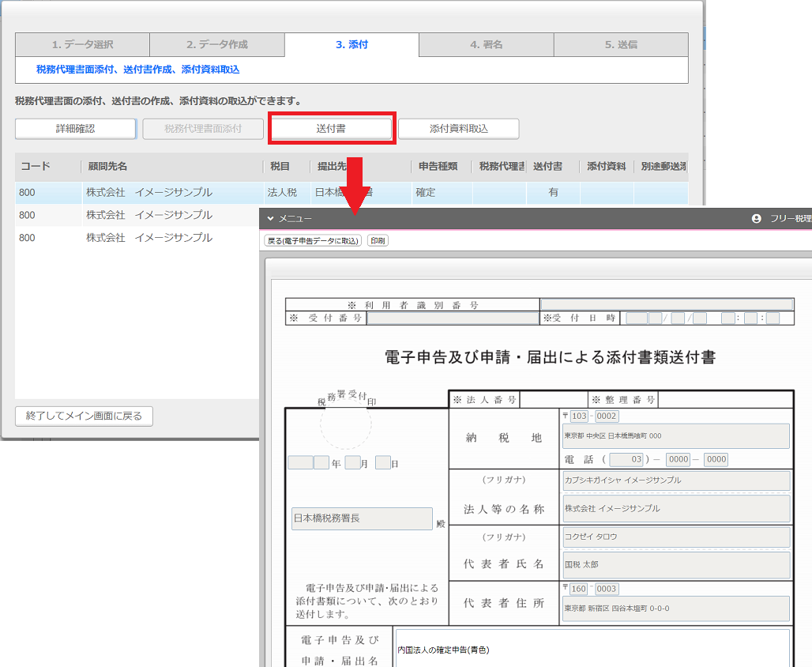Click the 有 cell in 送付書 column
Viewport: 812px width, 667px height.
click(x=553, y=192)
